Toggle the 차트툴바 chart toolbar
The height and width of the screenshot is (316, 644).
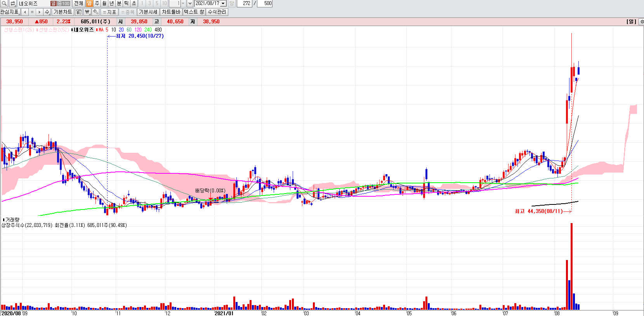click(x=171, y=12)
